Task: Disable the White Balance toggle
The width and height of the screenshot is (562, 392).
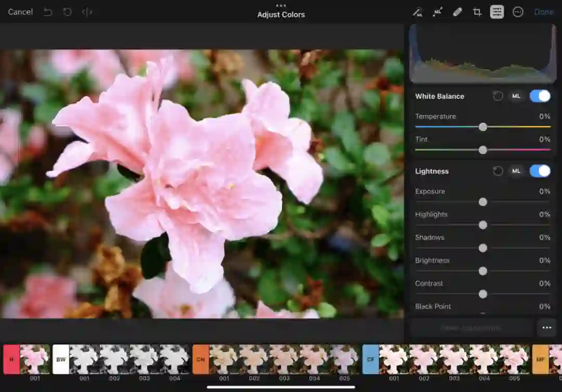Action: coord(540,96)
